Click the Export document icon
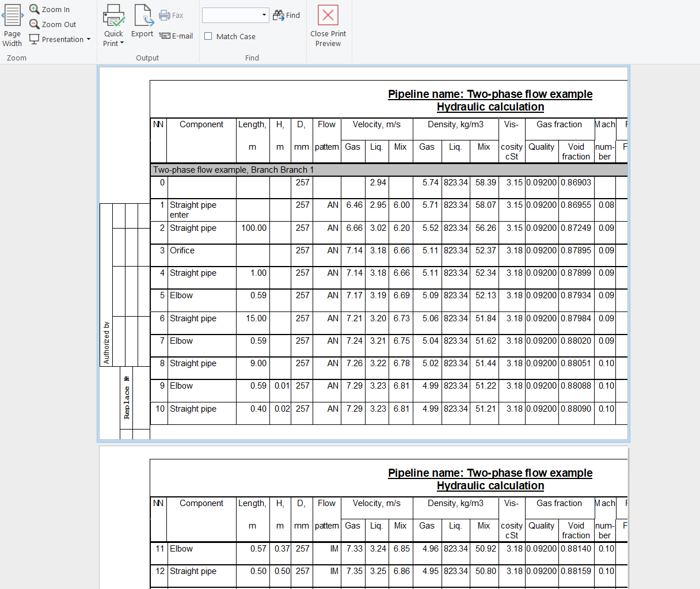The width and height of the screenshot is (700, 589). 142,16
